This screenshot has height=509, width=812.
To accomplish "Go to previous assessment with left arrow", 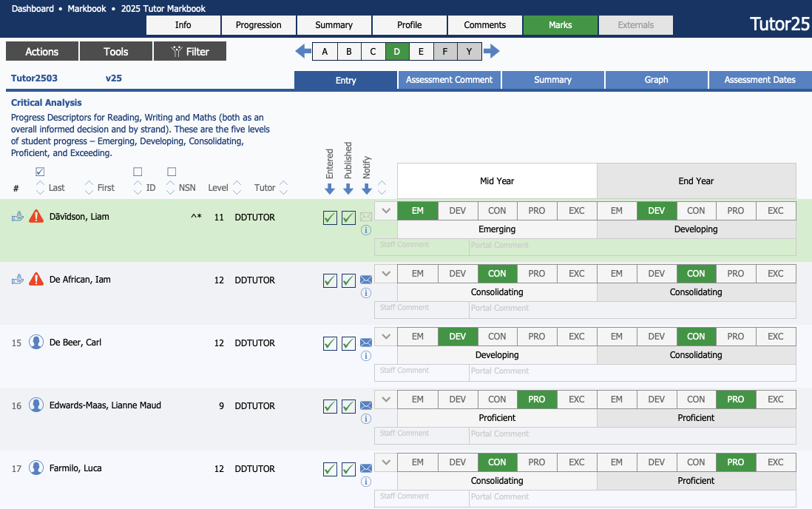I will [303, 52].
